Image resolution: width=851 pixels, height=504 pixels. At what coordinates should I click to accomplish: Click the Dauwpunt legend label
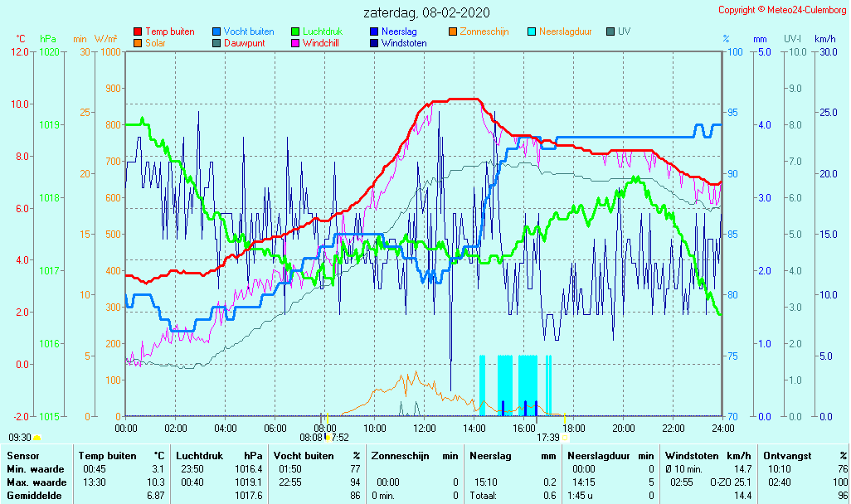pos(244,43)
